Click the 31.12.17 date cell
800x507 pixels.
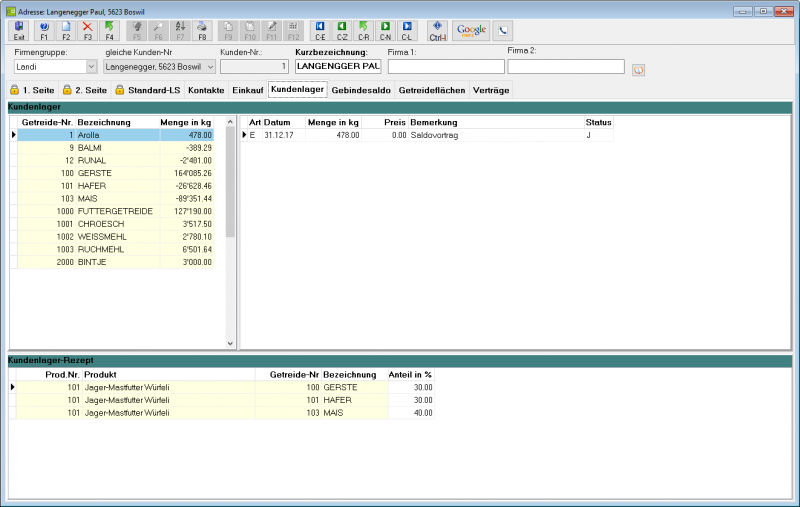click(284, 135)
